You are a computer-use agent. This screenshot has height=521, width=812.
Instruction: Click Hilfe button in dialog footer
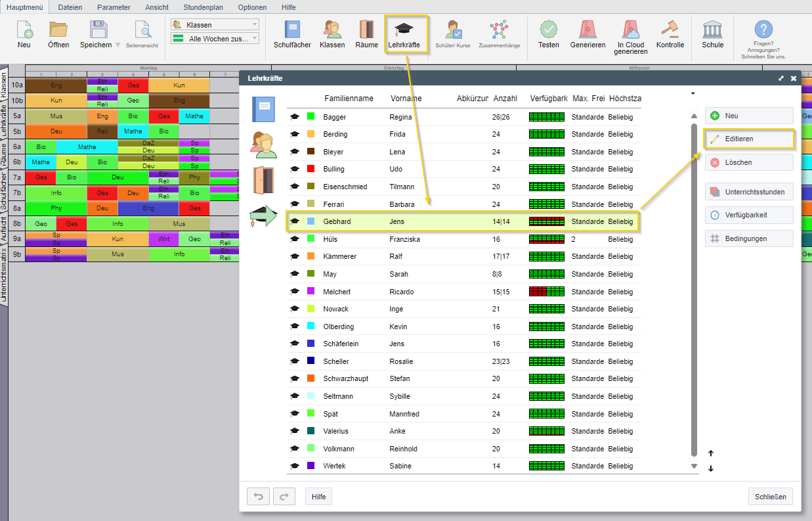coord(318,496)
